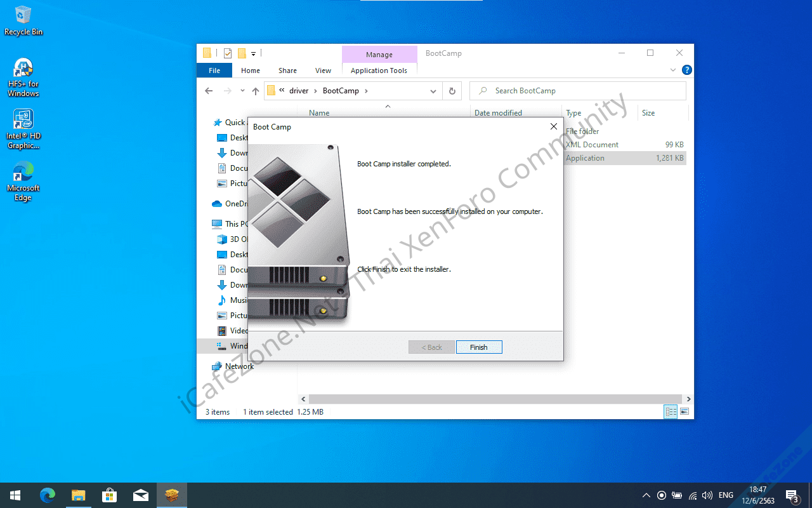The image size is (812, 508).
Task: Open Microsoft Store from the taskbar
Action: click(x=109, y=495)
